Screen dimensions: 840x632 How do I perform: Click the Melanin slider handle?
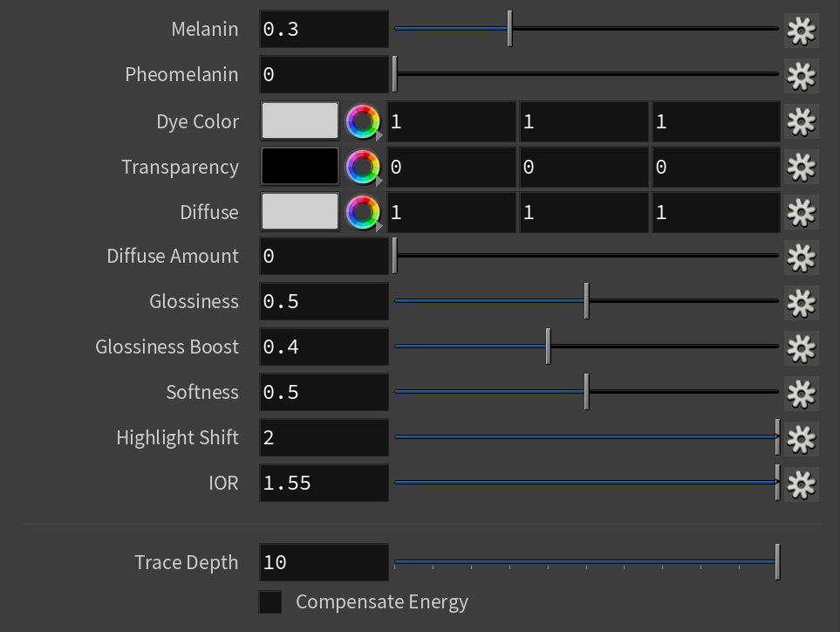(x=510, y=29)
